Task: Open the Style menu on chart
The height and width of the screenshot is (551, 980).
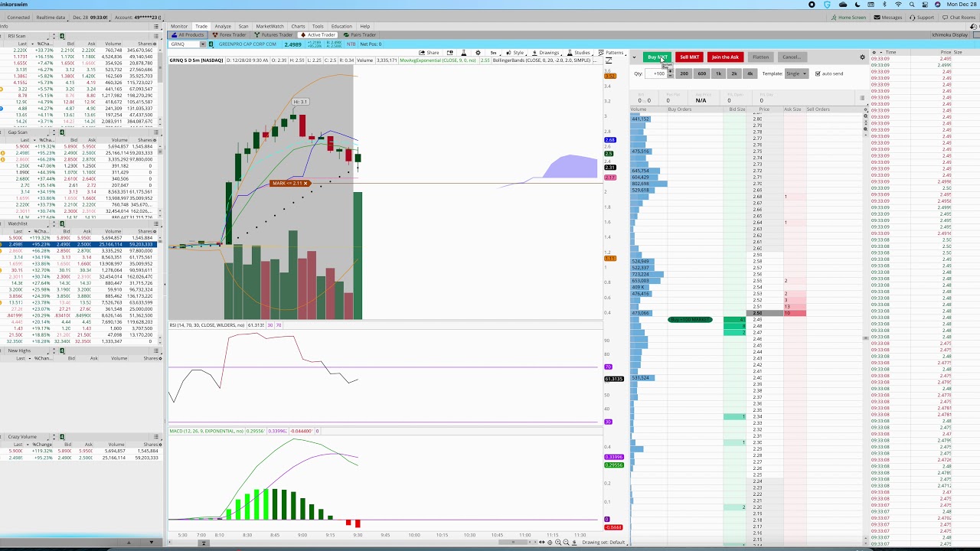Action: tap(516, 53)
